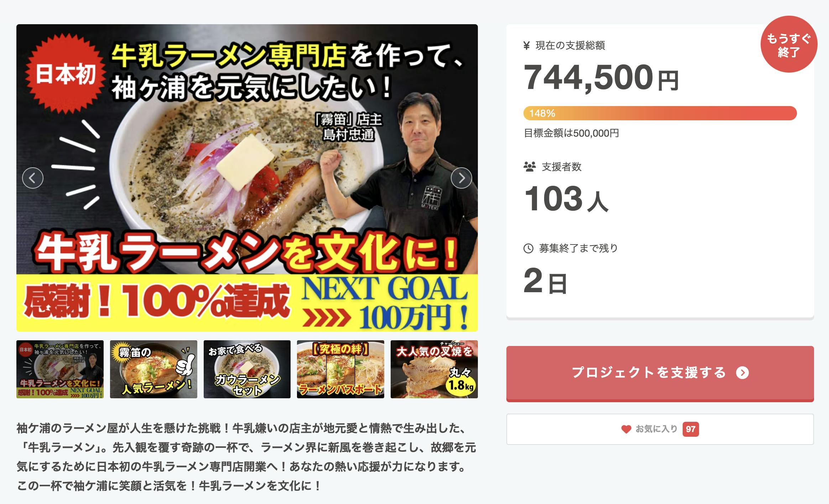Image resolution: width=829 pixels, height=504 pixels.
Task: Show the previous carousel image
Action: click(33, 178)
